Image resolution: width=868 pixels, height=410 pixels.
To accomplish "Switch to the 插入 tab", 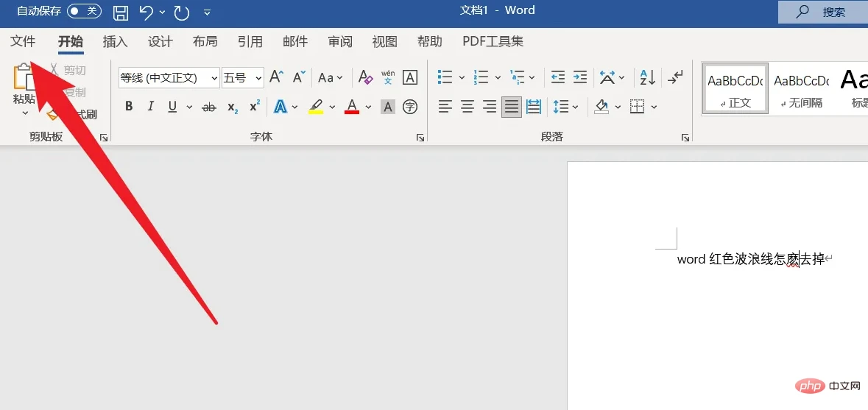I will pyautogui.click(x=115, y=41).
